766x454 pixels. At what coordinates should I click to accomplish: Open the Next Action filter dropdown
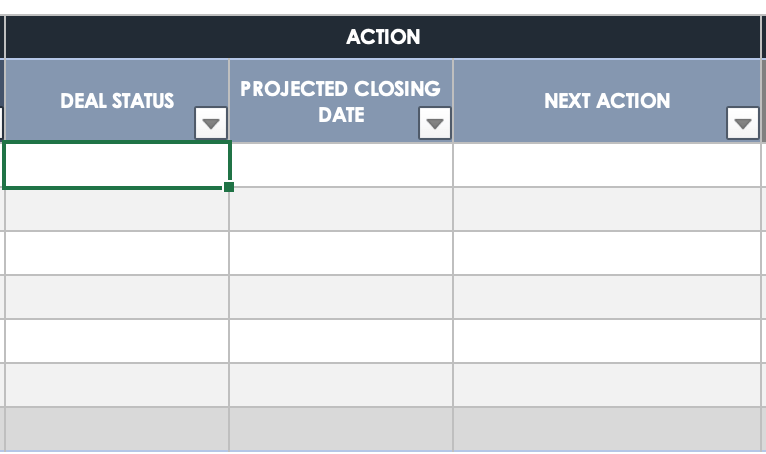point(742,124)
